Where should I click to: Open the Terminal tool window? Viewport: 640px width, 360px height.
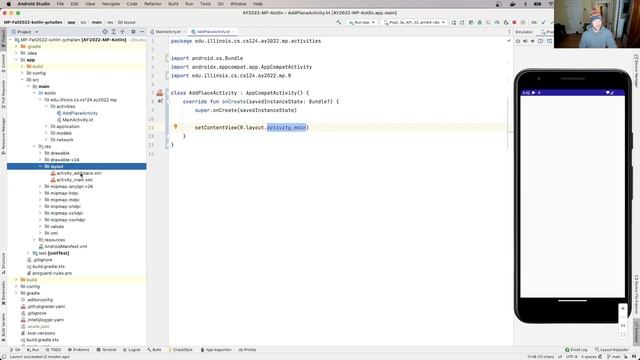[x=107, y=350]
